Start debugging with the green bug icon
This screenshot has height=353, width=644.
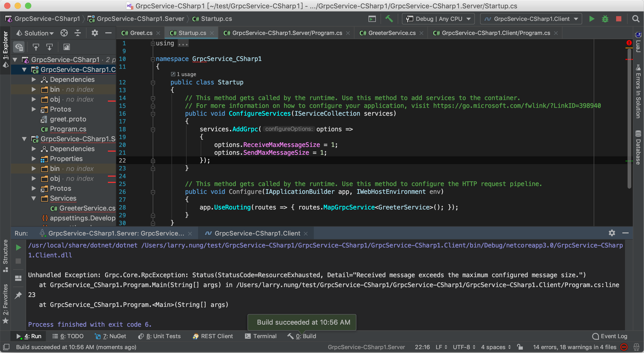[x=605, y=19]
